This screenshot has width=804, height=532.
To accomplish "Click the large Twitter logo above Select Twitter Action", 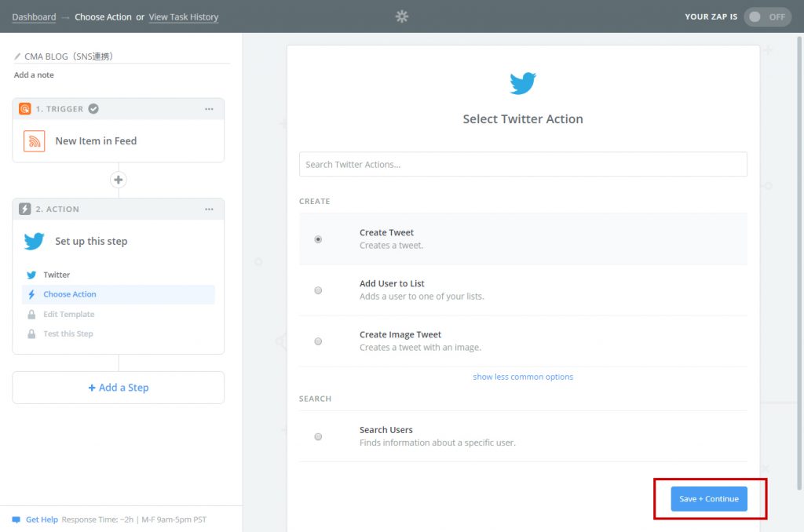I will pyautogui.click(x=523, y=83).
